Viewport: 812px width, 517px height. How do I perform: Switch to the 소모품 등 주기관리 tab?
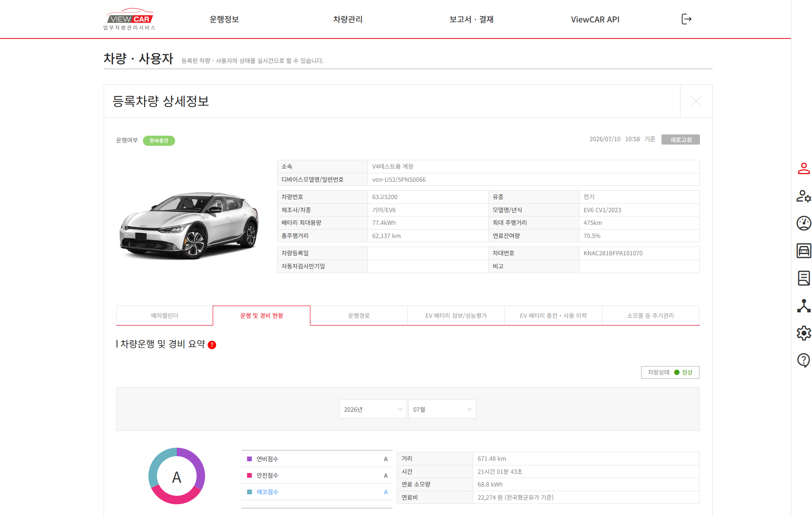tap(650, 316)
